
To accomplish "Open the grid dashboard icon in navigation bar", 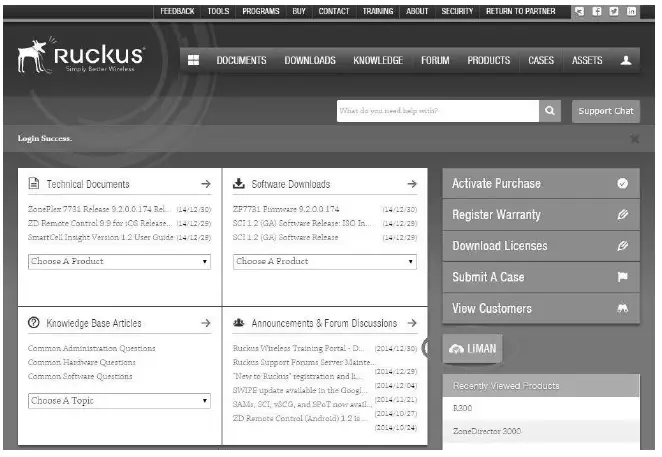I will pos(193,60).
